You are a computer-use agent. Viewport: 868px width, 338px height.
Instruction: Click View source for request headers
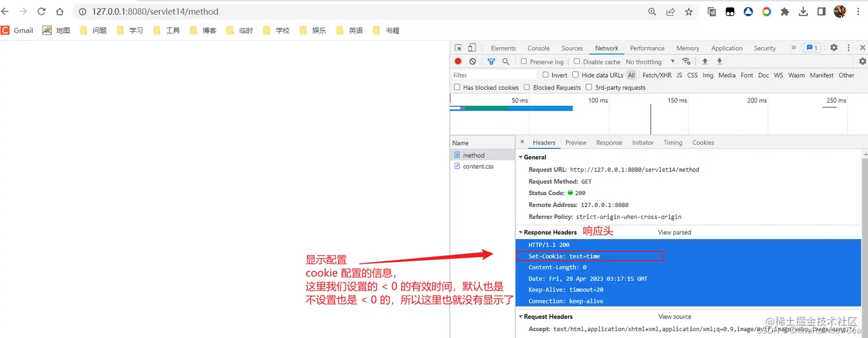[x=675, y=316]
